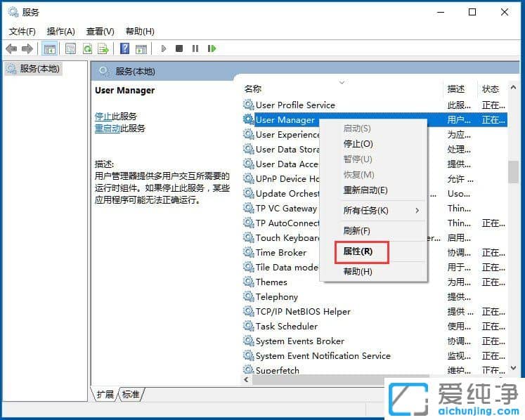The width and height of the screenshot is (525, 420).
Task: Click the horizontal scrollbar left arrow
Action: [247, 379]
